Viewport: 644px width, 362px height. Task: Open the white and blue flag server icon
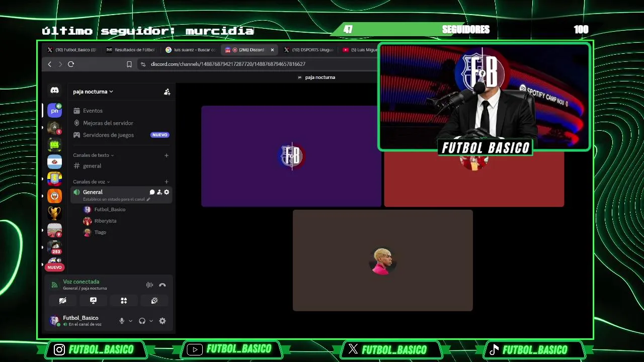pos(54,162)
